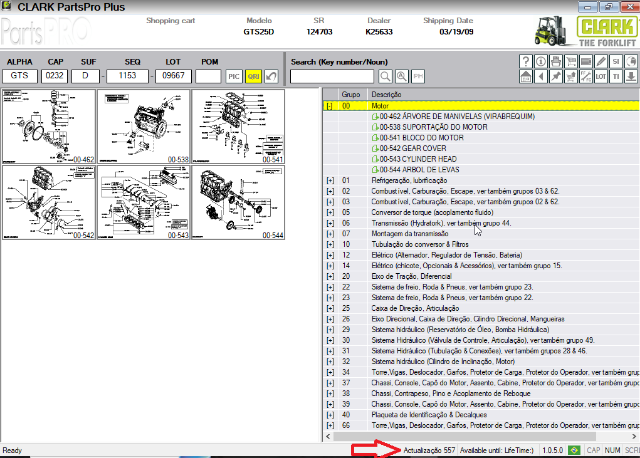The width and height of the screenshot is (640, 458).
Task: Click the undo arrow beside ORI
Action: (x=271, y=76)
